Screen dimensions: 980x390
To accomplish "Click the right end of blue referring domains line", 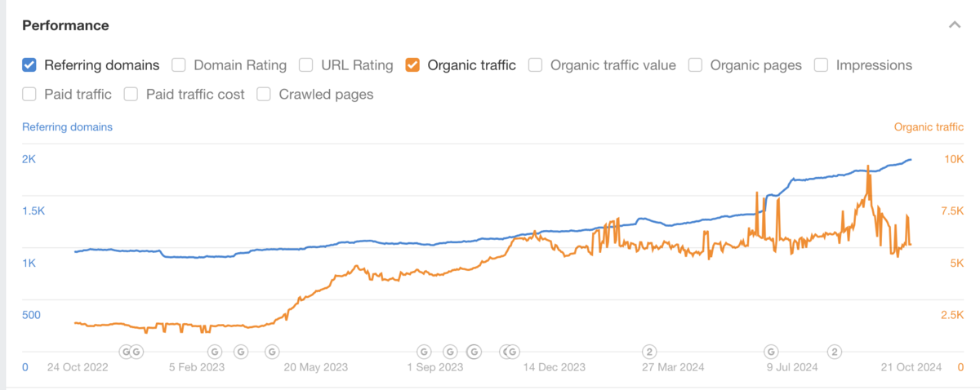I will 911,160.
